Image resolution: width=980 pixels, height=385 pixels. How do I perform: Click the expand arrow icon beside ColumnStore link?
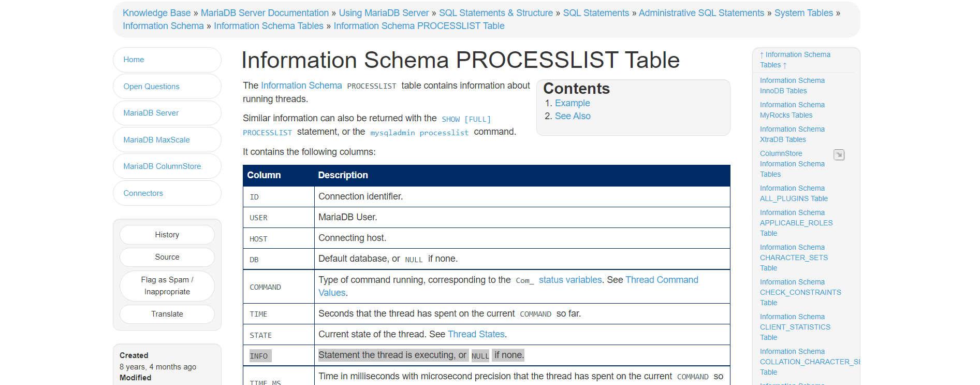(x=839, y=154)
